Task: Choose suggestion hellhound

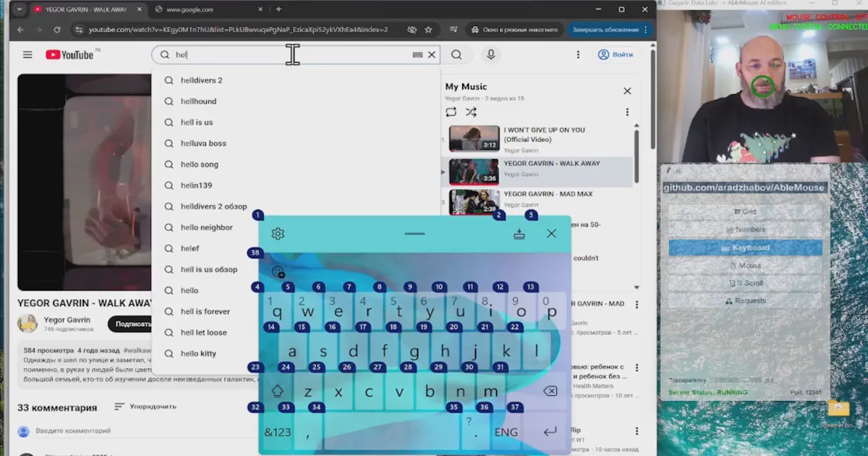Action: 297,101
